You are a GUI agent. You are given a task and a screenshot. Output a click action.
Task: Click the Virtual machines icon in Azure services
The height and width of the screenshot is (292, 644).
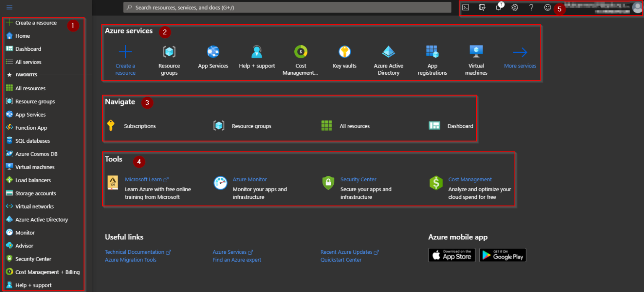tap(476, 52)
